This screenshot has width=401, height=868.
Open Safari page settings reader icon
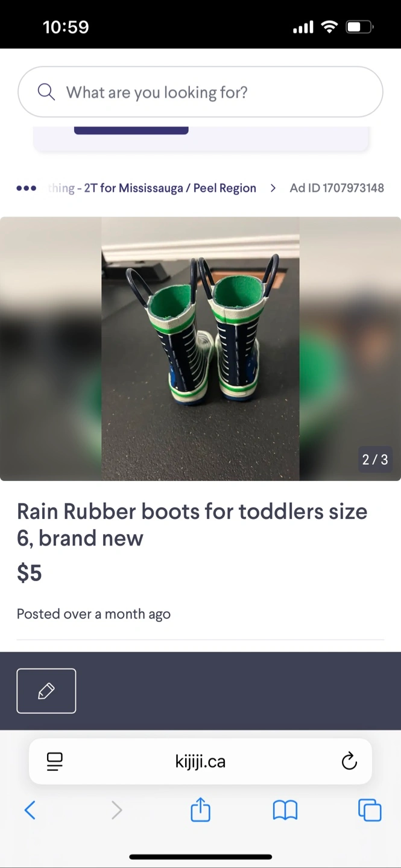coord(55,761)
